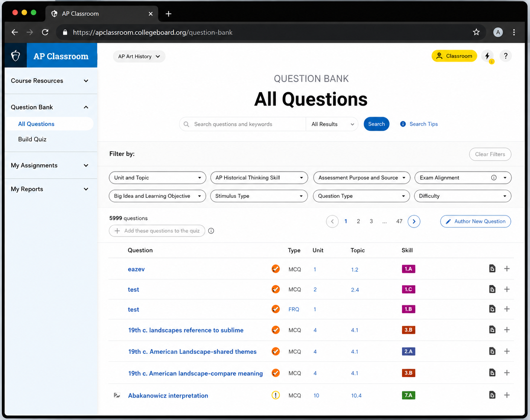The width and height of the screenshot is (530, 420).
Task: Click the eazev verified checkmark badge
Action: tap(276, 269)
